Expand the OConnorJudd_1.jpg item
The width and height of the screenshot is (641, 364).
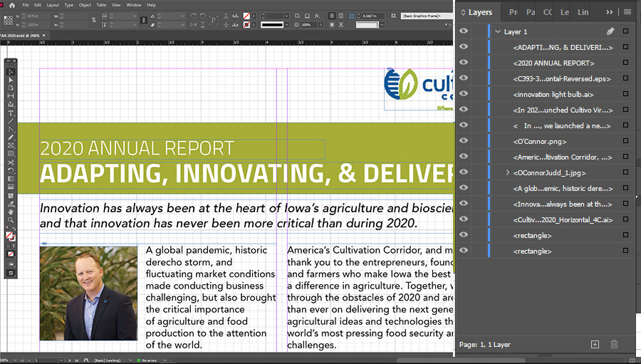click(x=507, y=172)
